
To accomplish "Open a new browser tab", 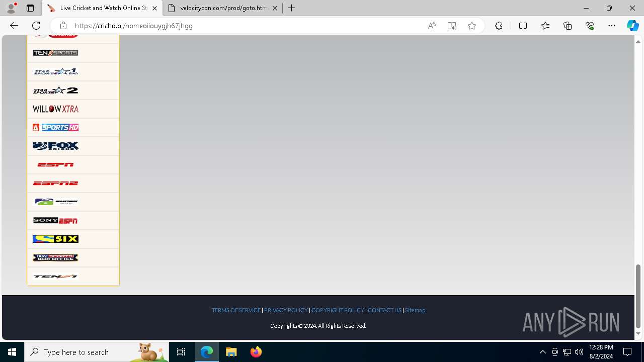I will click(292, 8).
